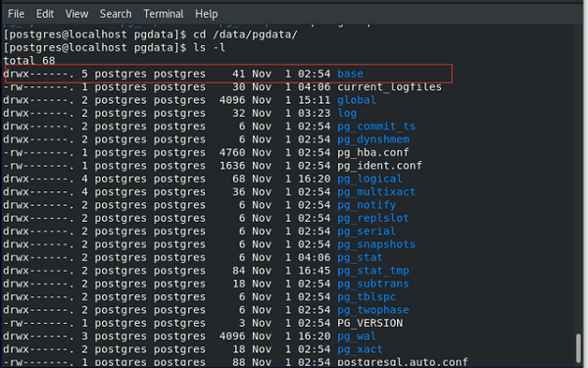Click the current_logfiles file name
This screenshot has width=588, height=368.
pos(390,86)
